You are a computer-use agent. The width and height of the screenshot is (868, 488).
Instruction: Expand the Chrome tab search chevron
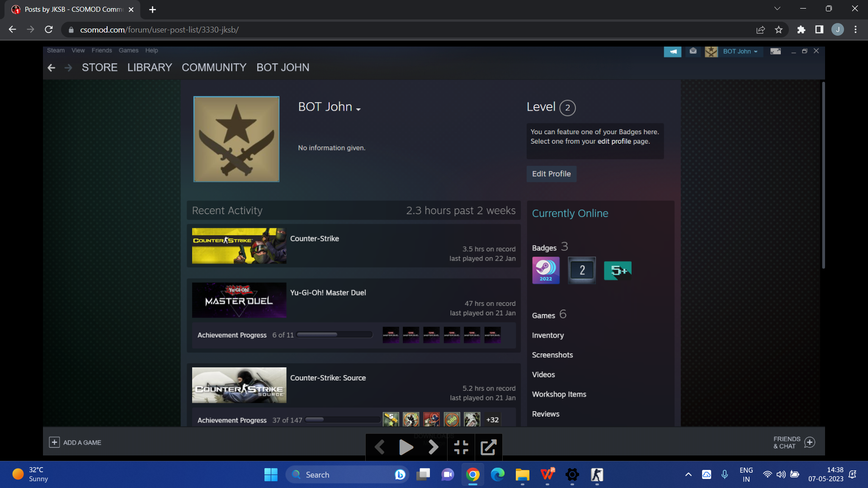tap(777, 9)
